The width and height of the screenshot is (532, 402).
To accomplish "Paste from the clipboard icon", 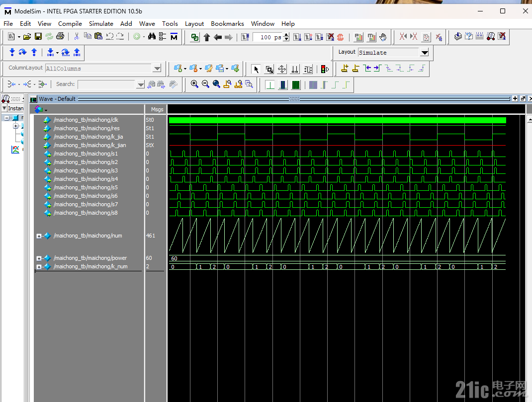I will 98,36.
